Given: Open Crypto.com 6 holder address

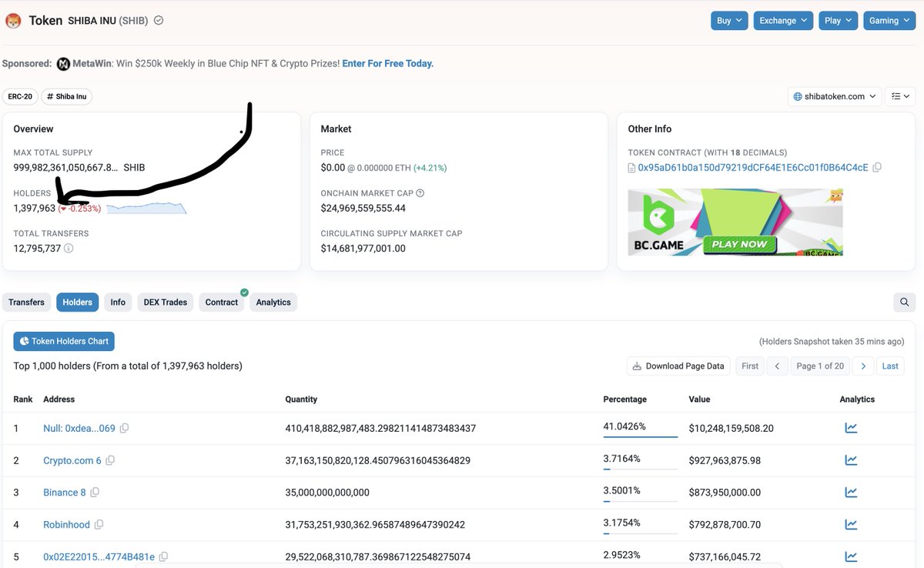Looking at the screenshot, I should (72, 460).
